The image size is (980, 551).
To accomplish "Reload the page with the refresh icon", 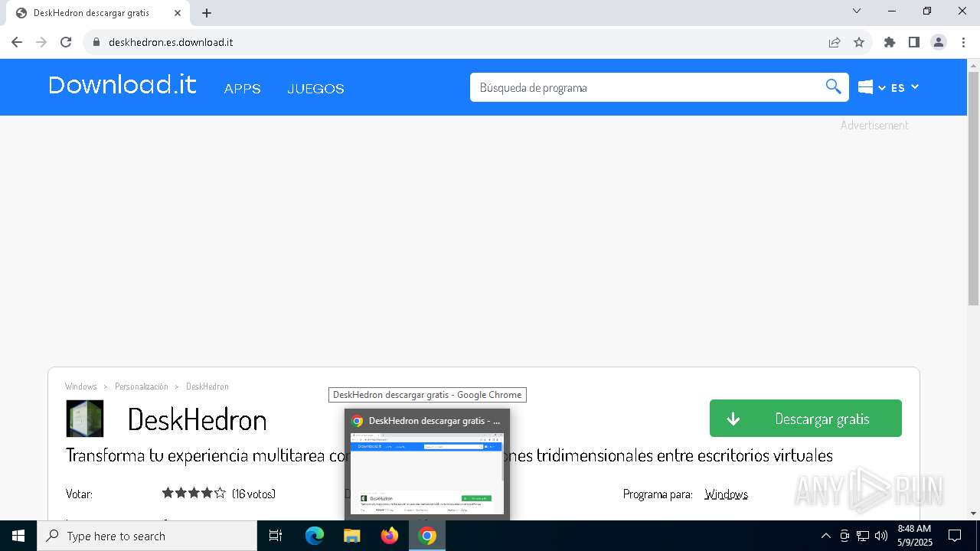I will pyautogui.click(x=66, y=42).
